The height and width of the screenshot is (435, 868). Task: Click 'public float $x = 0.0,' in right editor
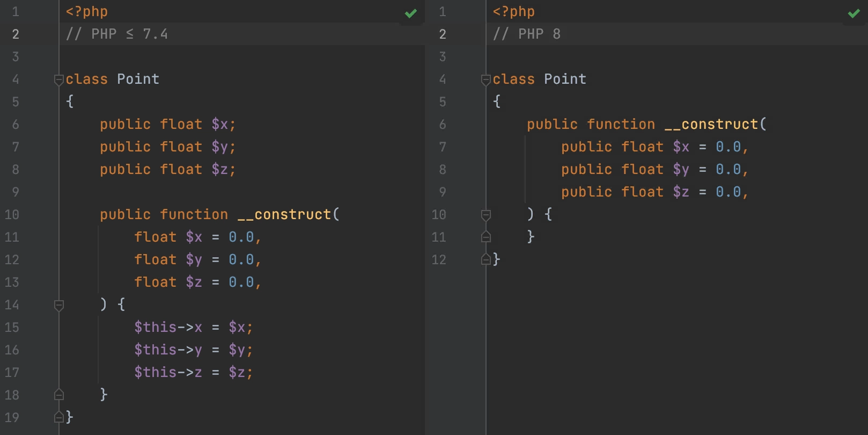pos(655,147)
